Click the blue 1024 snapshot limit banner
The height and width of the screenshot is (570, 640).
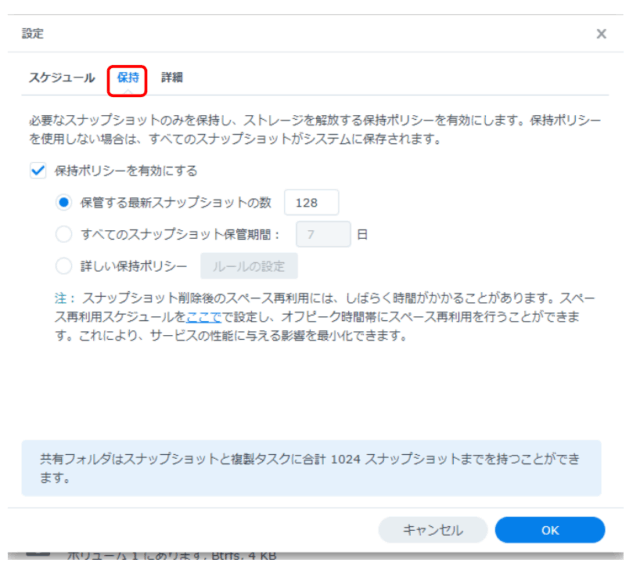(311, 467)
